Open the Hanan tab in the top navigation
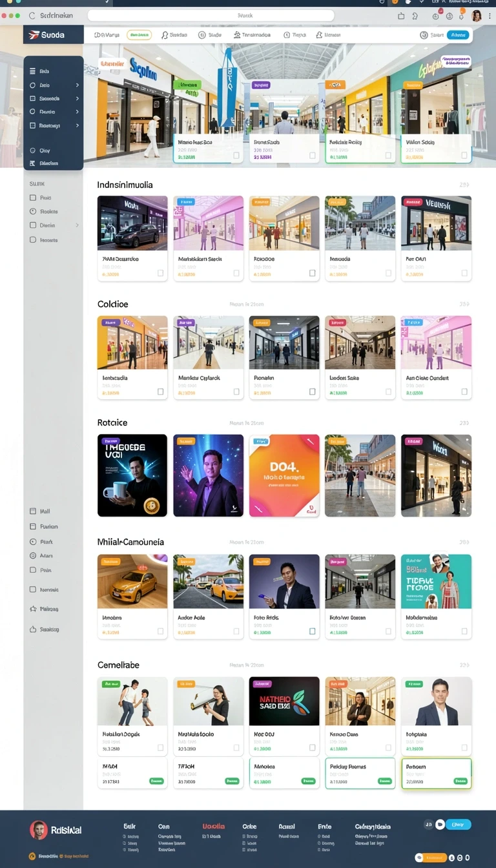496x868 pixels. coord(329,35)
